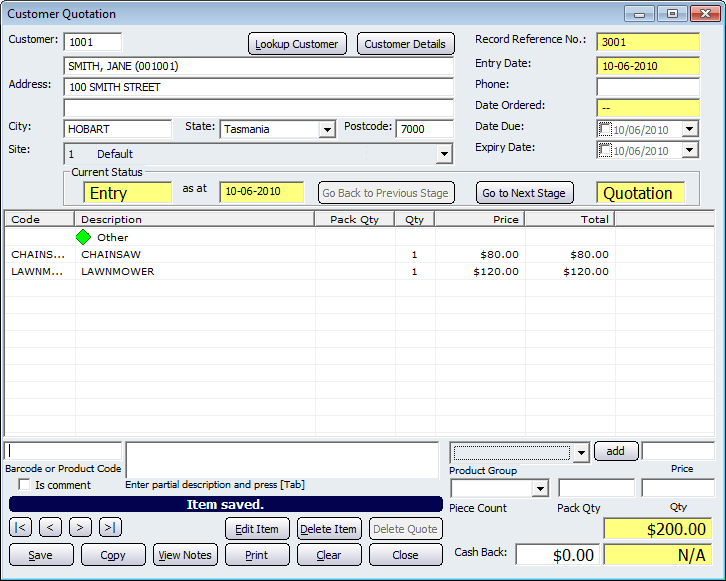Click the Customer number field
The height and width of the screenshot is (581, 726).
[93, 42]
